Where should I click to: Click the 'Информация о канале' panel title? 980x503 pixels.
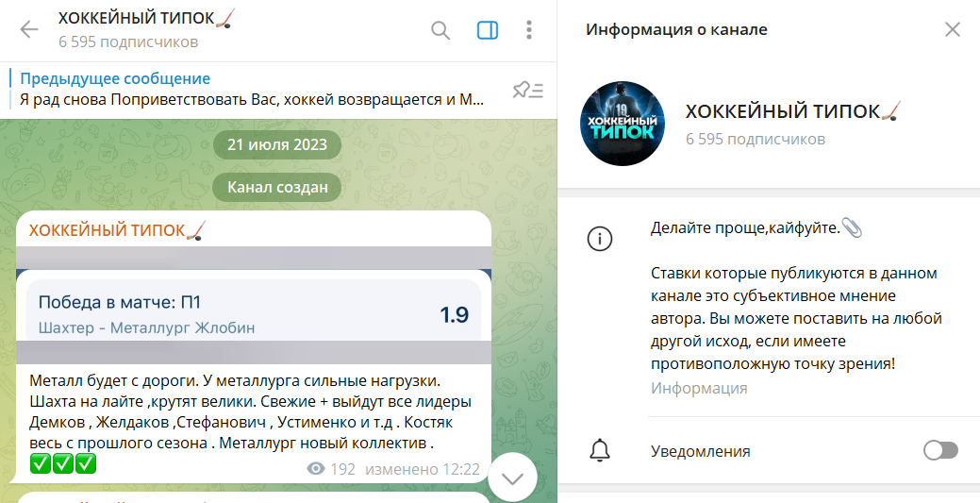pos(676,29)
